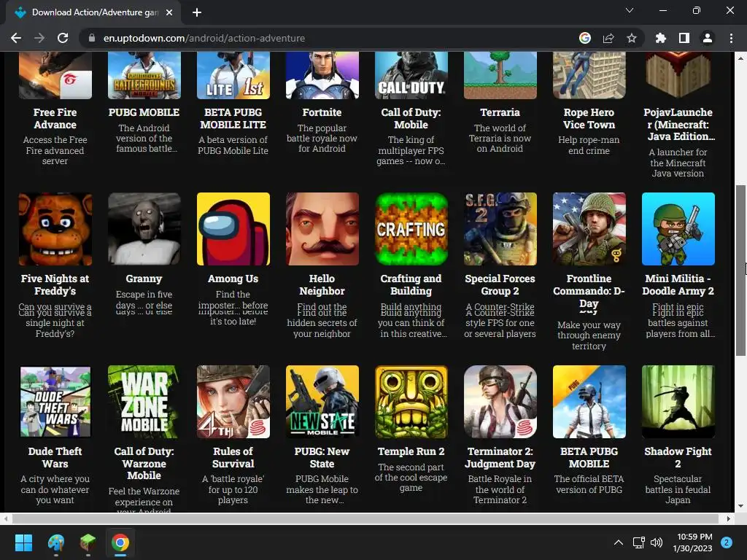Toggle the Chrome side panel
Viewport: 747px width, 560px height.
684,38
